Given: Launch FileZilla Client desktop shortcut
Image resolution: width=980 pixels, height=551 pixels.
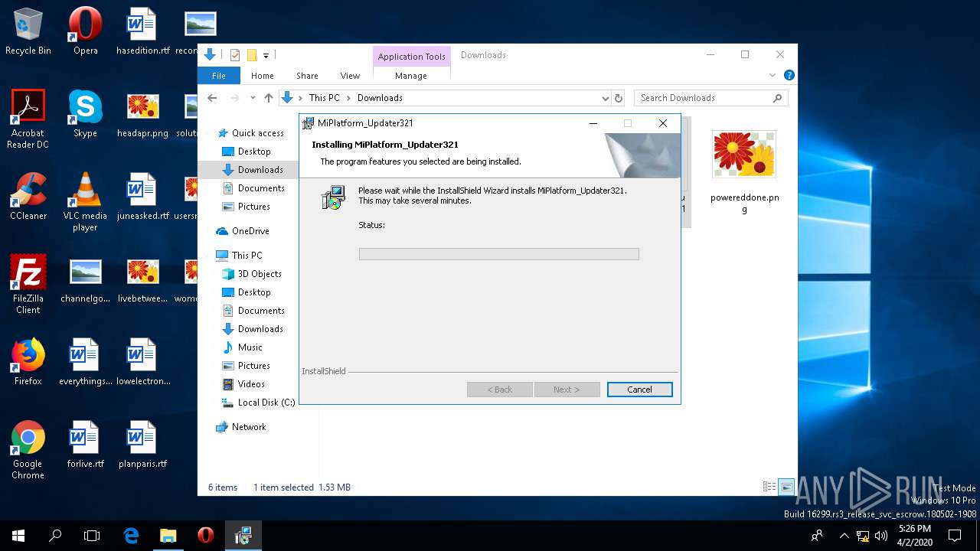Looking at the screenshot, I should point(28,284).
